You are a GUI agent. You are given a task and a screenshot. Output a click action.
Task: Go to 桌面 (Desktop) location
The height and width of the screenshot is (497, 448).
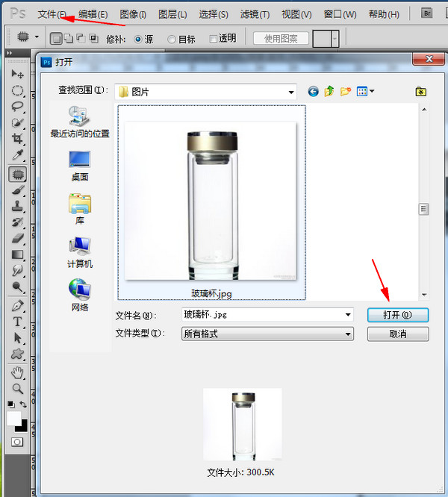(x=80, y=166)
